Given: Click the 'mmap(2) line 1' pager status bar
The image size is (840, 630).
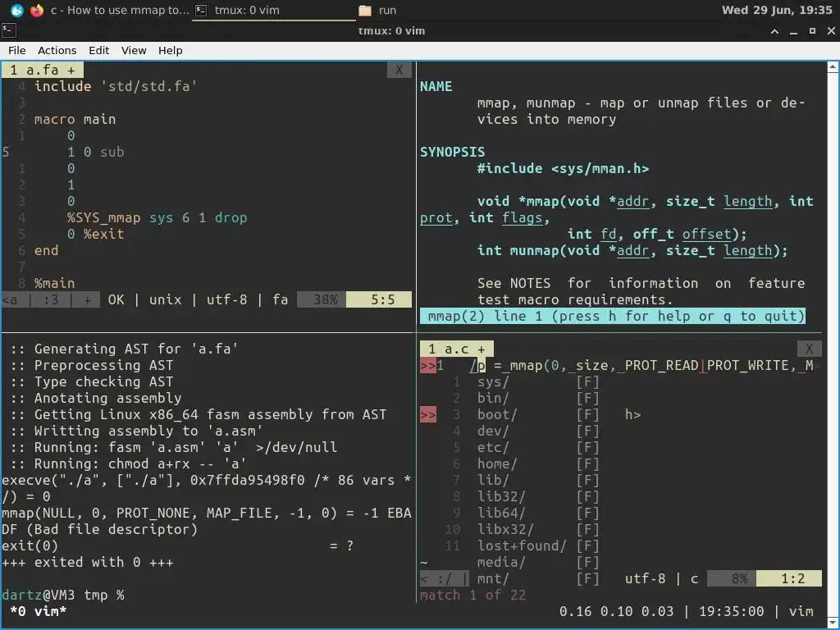Looking at the screenshot, I should tap(613, 316).
